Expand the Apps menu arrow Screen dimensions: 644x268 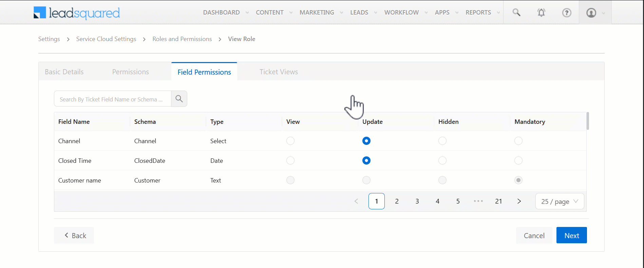457,13
